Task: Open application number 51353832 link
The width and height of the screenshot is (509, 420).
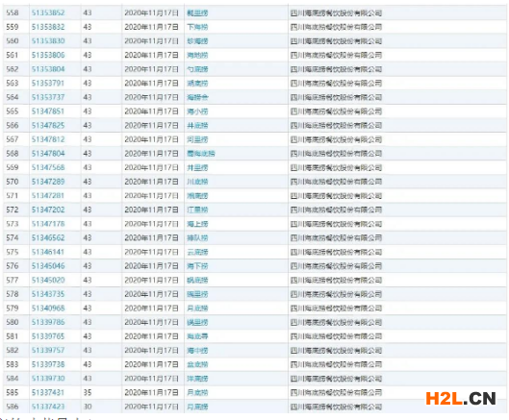Action: point(48,27)
